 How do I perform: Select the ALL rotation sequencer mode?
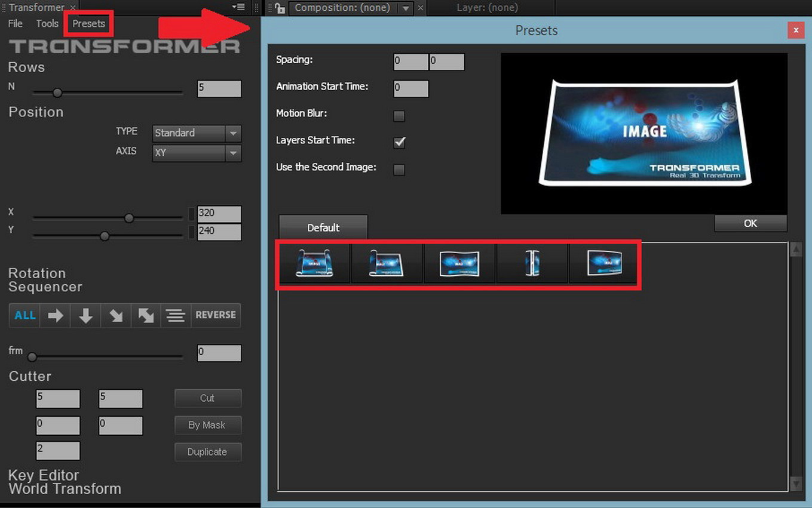point(24,315)
